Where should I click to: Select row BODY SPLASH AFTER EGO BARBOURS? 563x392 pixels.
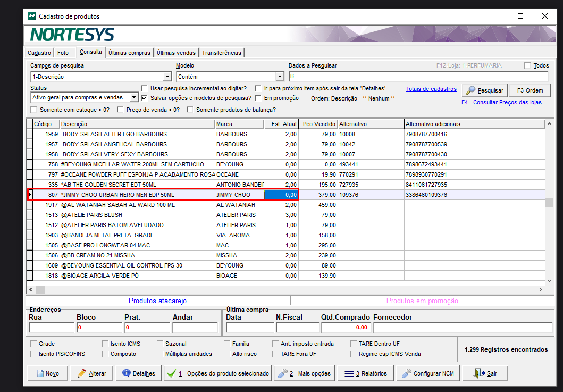tap(286, 134)
